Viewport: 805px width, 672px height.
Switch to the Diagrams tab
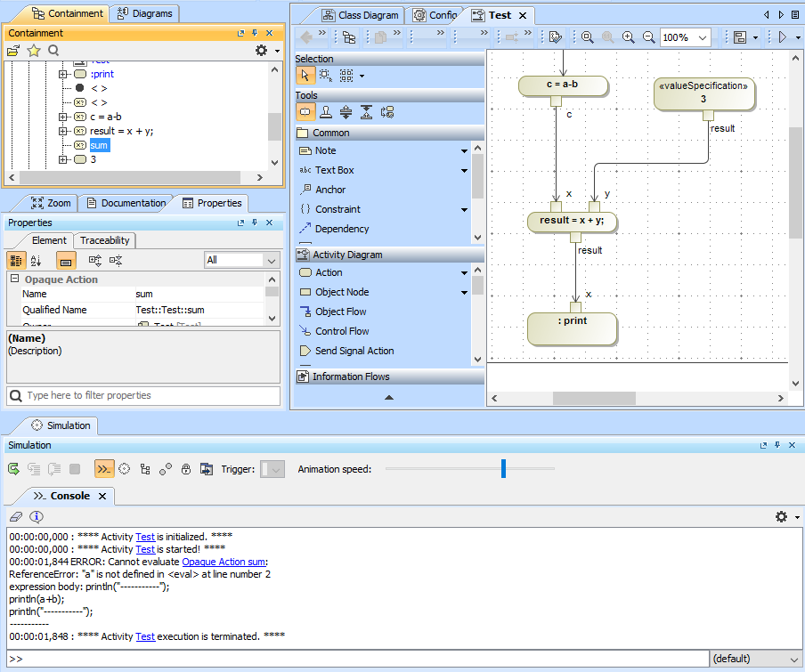(146, 13)
